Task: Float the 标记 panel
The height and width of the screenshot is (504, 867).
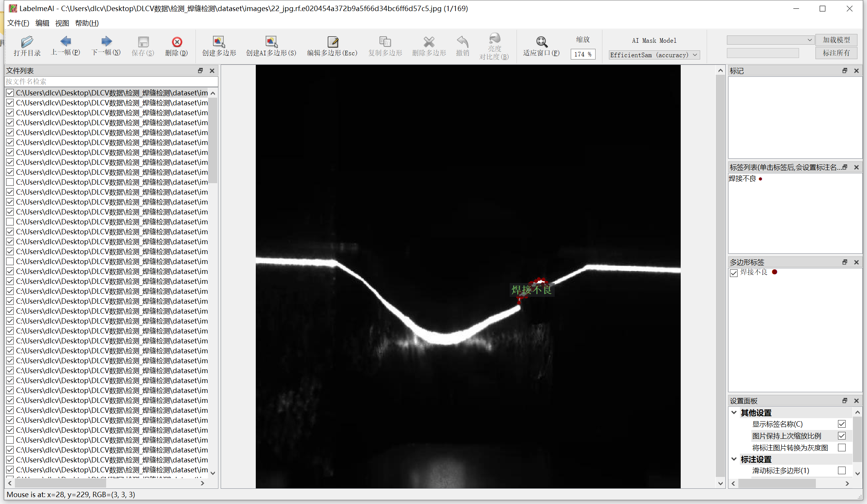Action: click(x=845, y=71)
